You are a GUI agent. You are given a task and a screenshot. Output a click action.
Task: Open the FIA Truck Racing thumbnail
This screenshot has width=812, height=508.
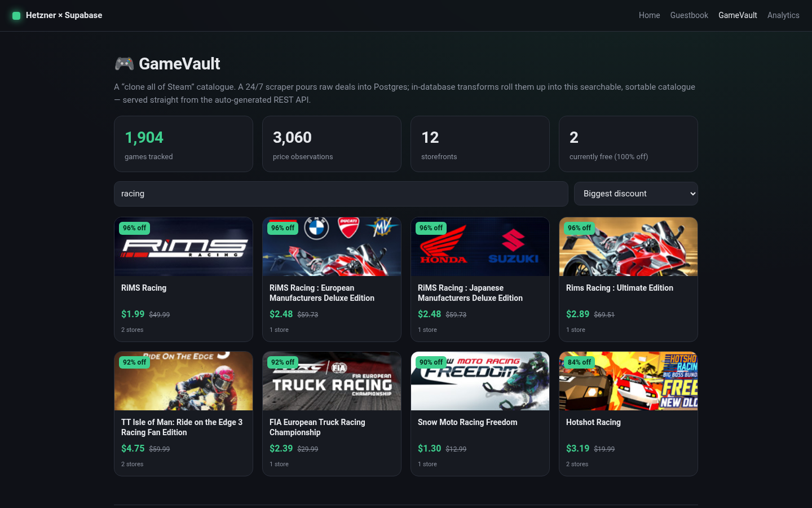tap(332, 381)
